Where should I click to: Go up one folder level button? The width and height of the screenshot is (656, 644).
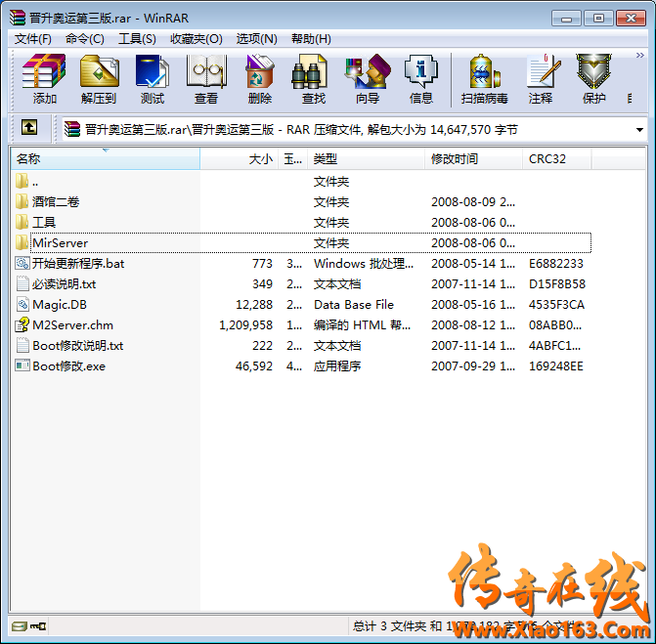coord(29,127)
